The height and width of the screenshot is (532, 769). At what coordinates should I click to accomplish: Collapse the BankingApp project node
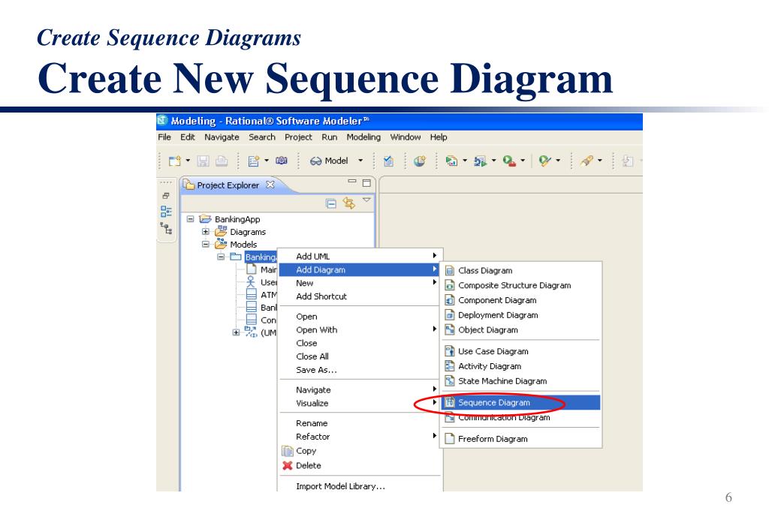(190, 219)
